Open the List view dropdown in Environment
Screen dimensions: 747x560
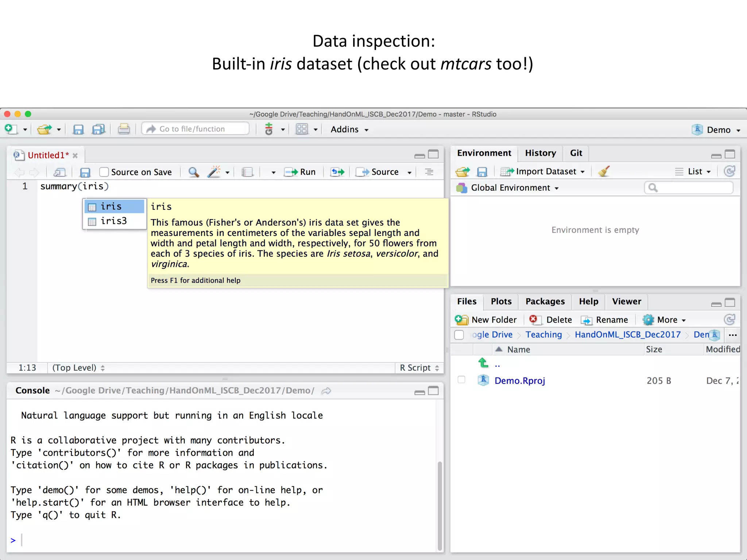pos(693,171)
